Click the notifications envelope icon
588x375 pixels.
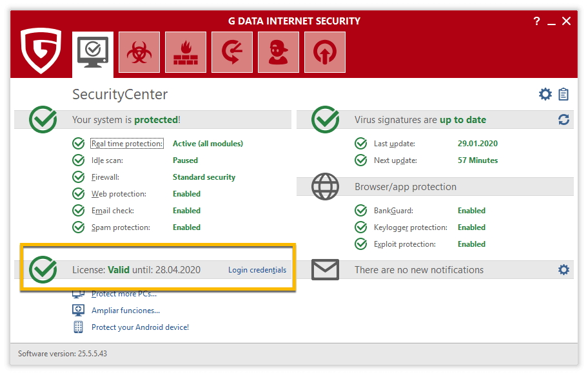pos(325,269)
